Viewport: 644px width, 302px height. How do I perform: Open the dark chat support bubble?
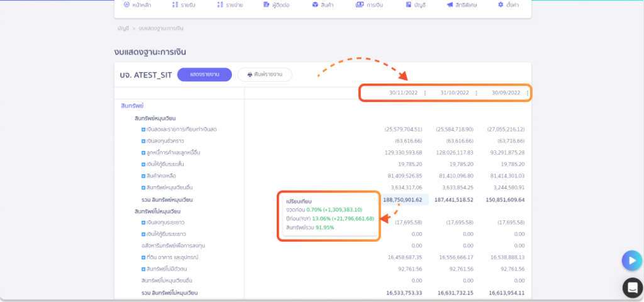pyautogui.click(x=633, y=288)
